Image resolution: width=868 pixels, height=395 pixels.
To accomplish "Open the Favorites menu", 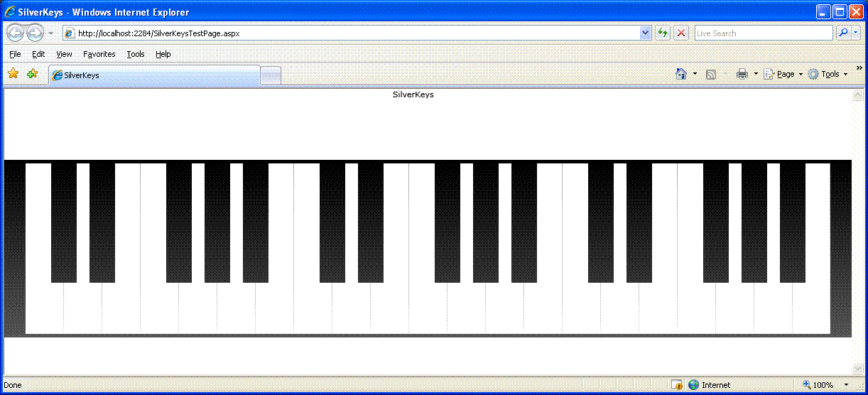I will (x=99, y=54).
